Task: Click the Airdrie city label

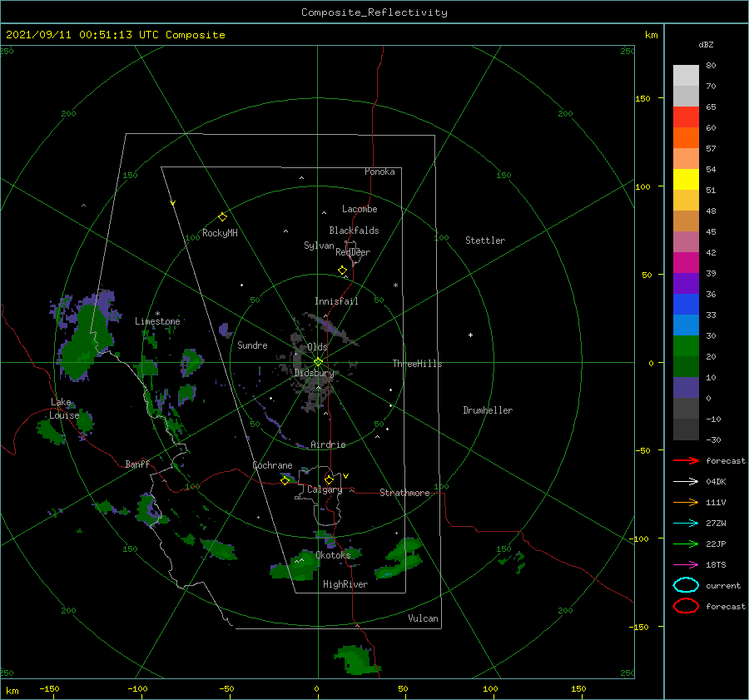Action: (328, 444)
